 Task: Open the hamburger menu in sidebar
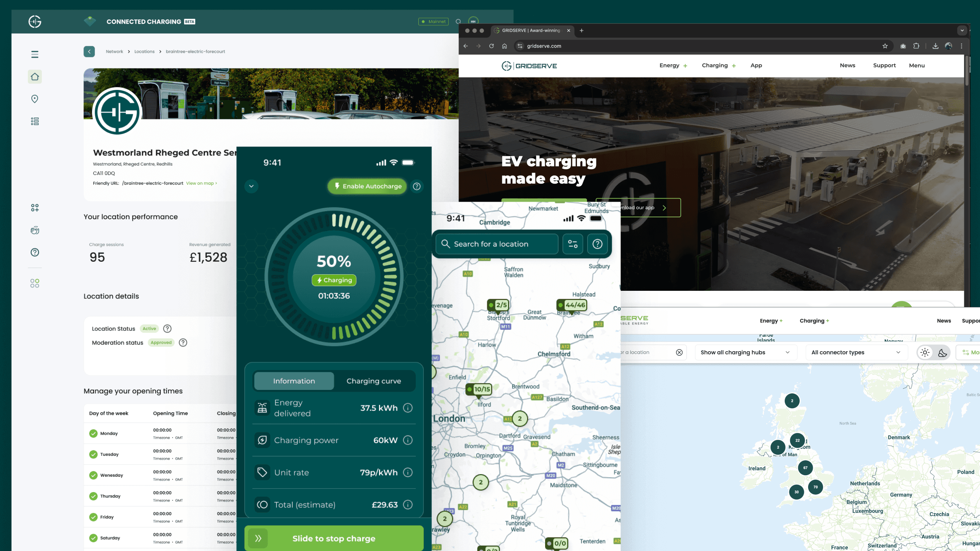click(35, 54)
